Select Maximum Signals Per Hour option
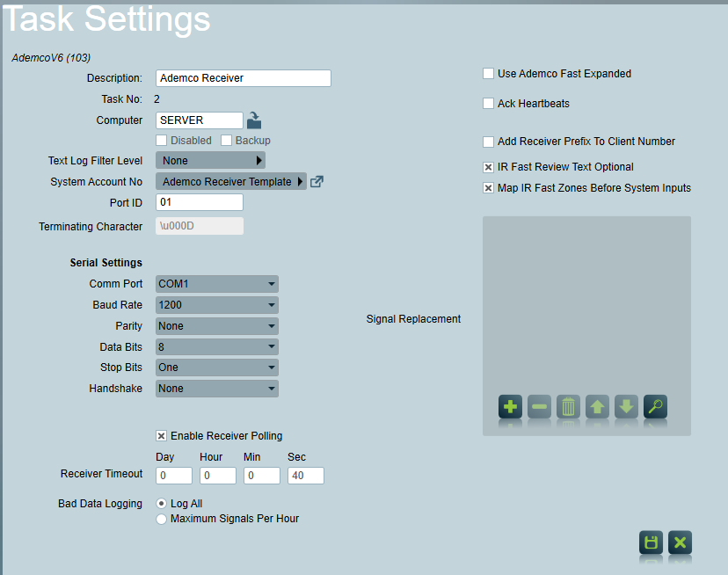 click(161, 519)
